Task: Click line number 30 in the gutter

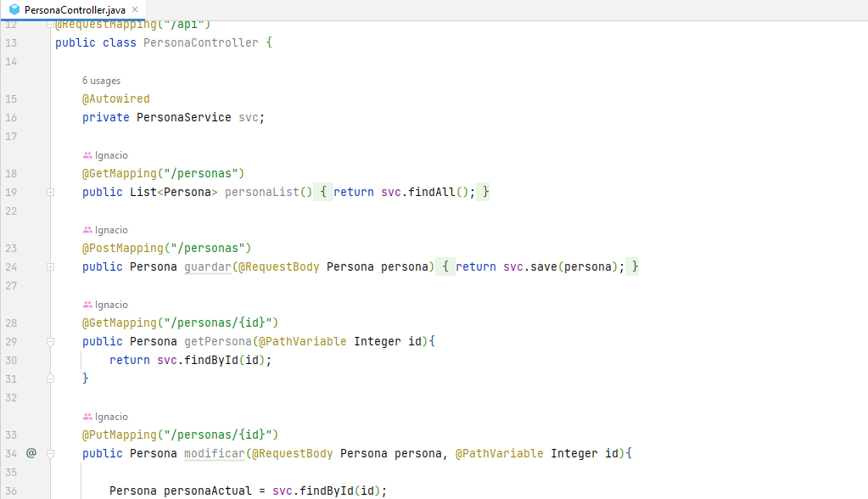Action: (x=11, y=360)
